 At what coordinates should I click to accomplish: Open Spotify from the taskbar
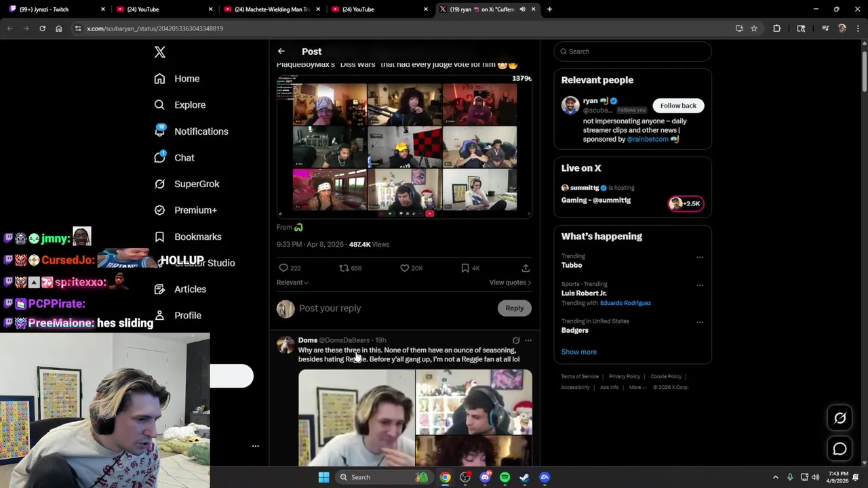(505, 477)
